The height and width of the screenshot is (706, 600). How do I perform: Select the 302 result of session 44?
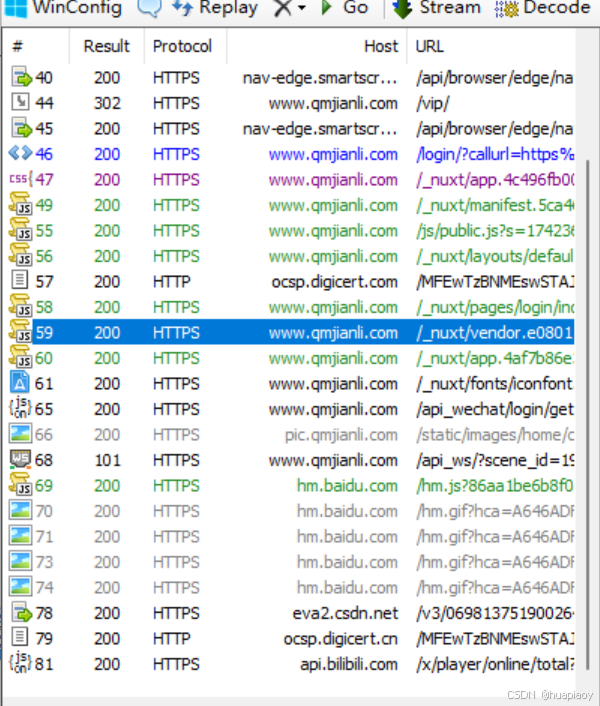click(x=107, y=103)
